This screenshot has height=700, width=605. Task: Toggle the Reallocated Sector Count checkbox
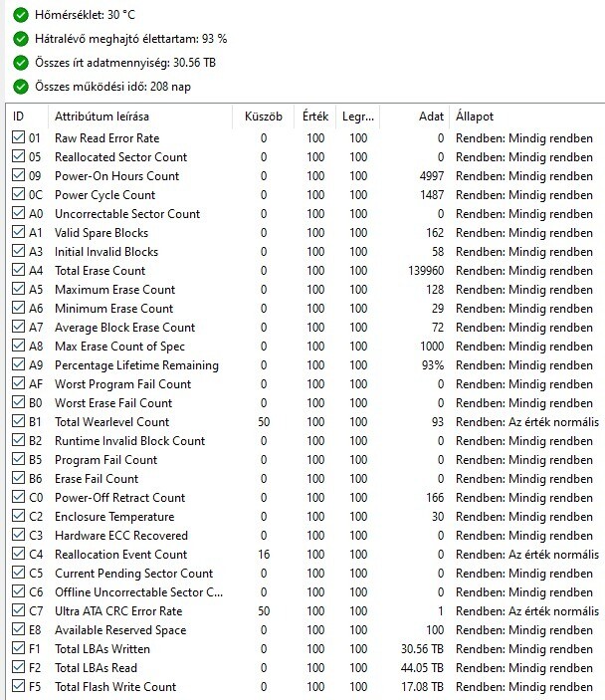point(18,155)
